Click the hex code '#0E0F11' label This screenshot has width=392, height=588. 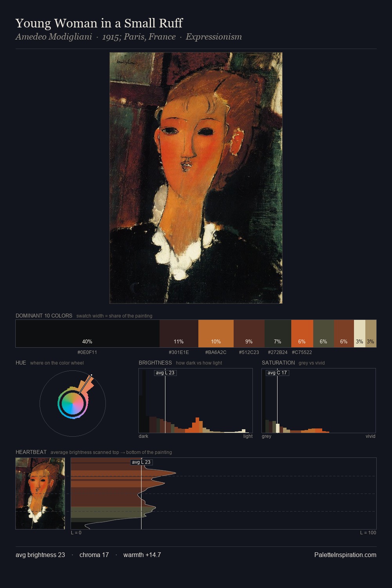pyautogui.click(x=87, y=352)
